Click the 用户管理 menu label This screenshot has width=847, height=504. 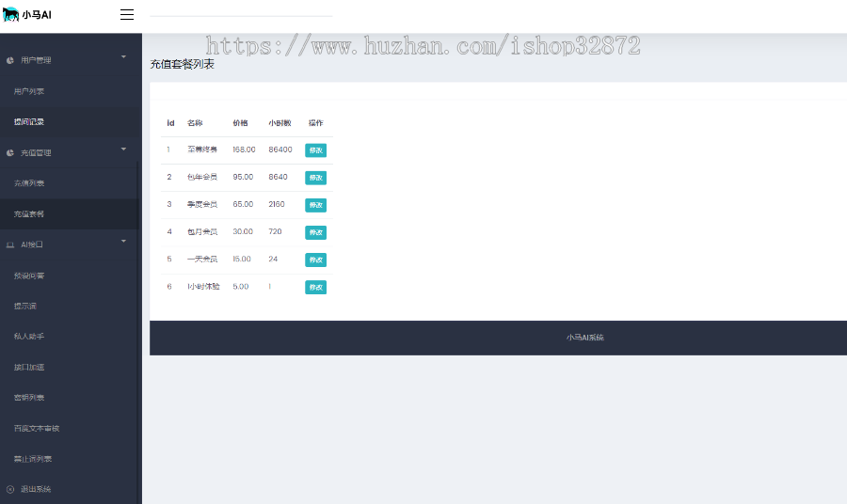click(36, 60)
